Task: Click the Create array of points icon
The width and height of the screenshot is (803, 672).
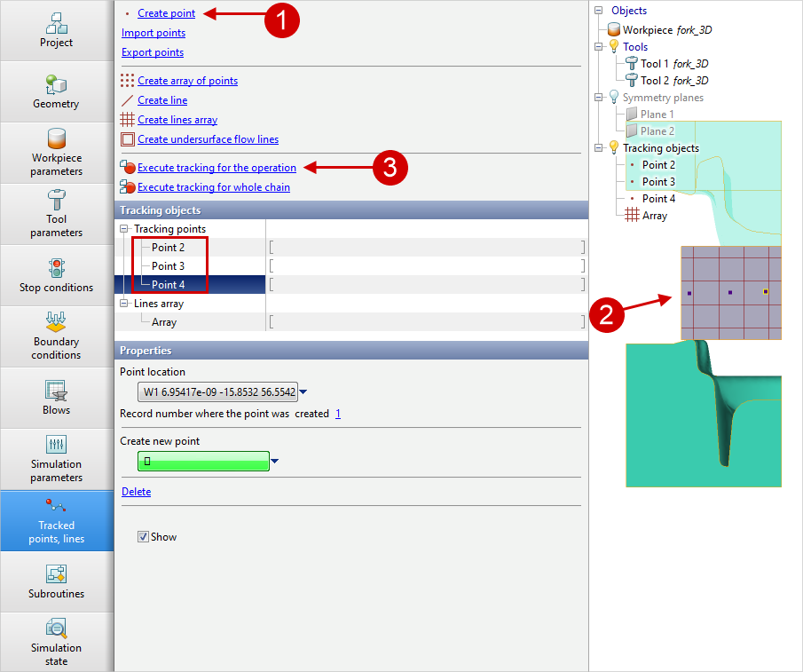Action: 128,81
